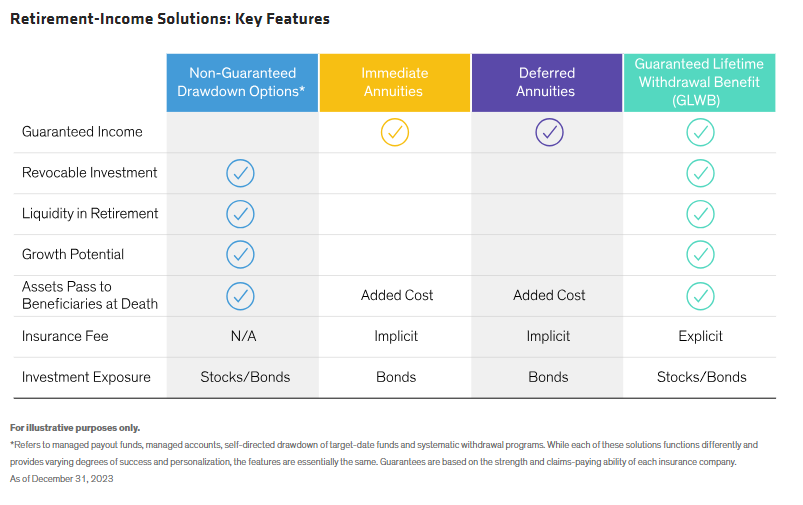Click the green Guaranteed Income checkmark for GLWB
This screenshot has width=803, height=505.
point(700,132)
